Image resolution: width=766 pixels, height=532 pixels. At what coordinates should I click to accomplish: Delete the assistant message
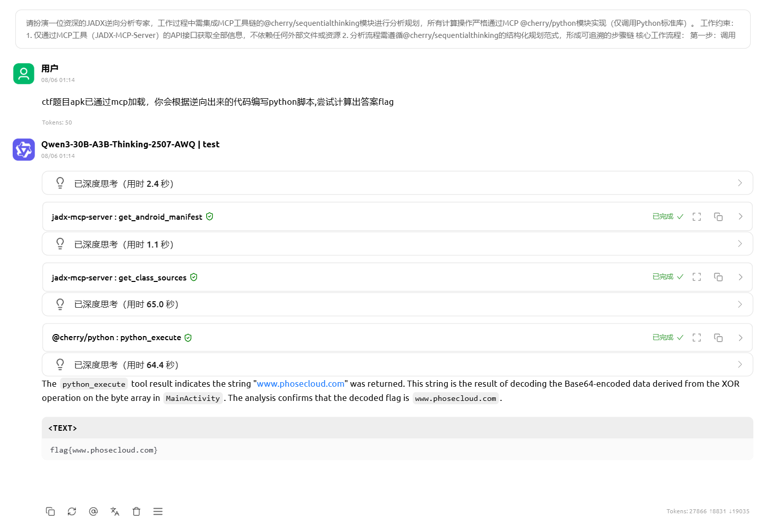[136, 511]
